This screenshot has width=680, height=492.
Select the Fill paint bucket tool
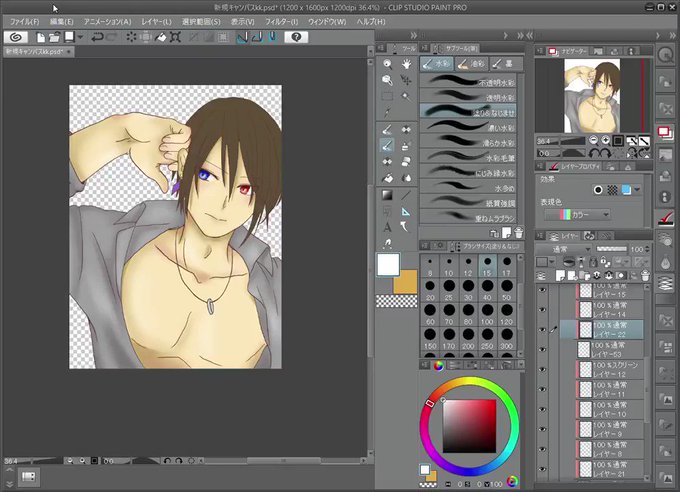(387, 177)
